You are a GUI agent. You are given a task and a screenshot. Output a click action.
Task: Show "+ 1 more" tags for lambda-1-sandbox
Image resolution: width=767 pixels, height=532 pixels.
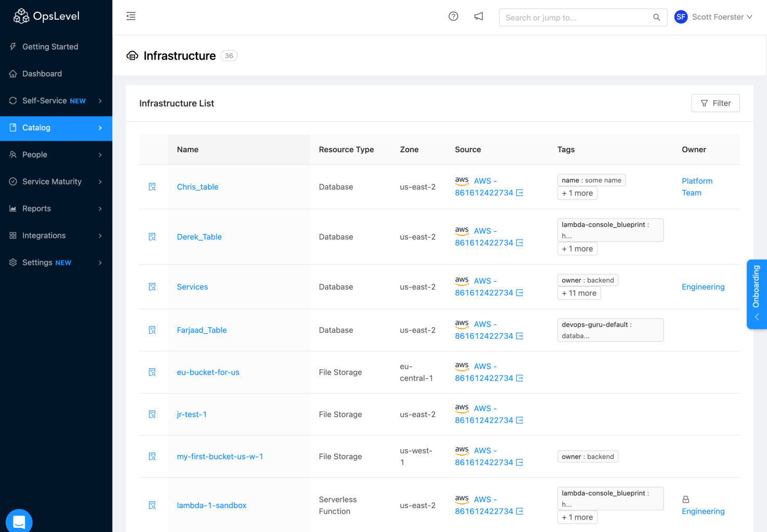(577, 517)
